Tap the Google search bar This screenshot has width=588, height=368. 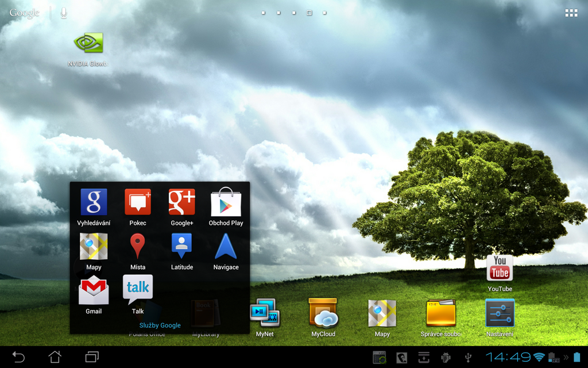(x=24, y=12)
